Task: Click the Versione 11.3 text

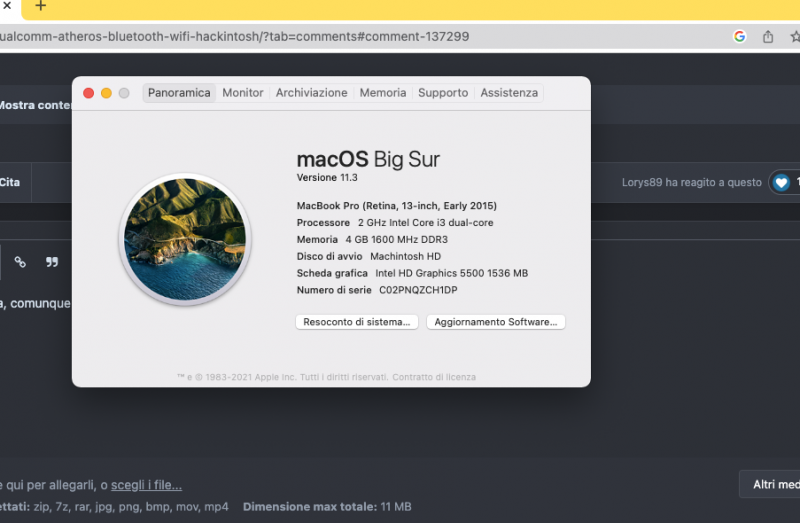Action: pyautogui.click(x=327, y=178)
